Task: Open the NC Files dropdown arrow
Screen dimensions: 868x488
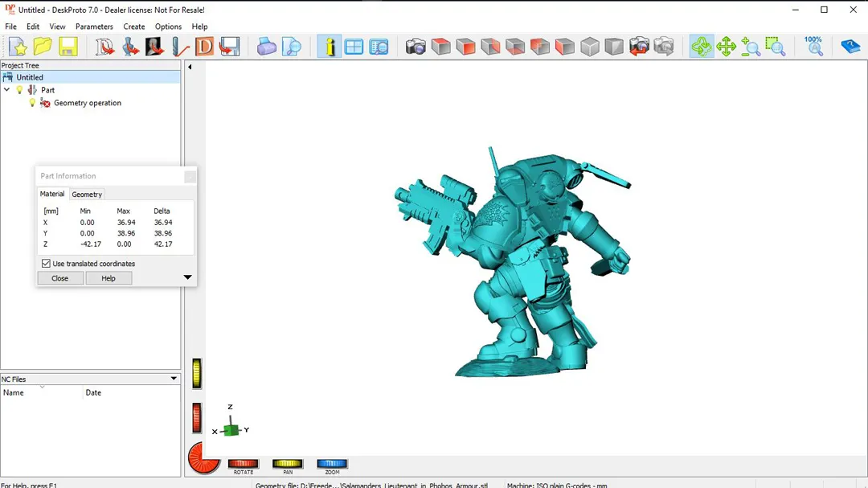Action: [x=174, y=379]
